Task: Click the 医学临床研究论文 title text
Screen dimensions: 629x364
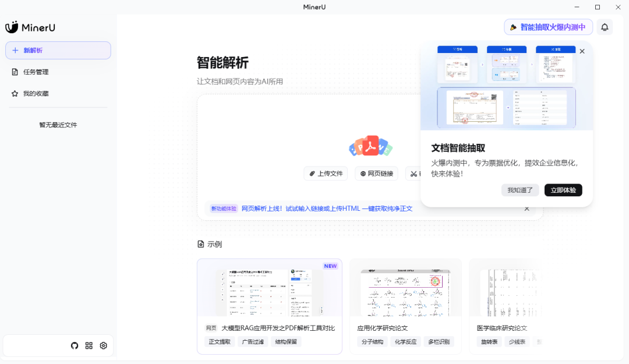Action: pyautogui.click(x=502, y=328)
